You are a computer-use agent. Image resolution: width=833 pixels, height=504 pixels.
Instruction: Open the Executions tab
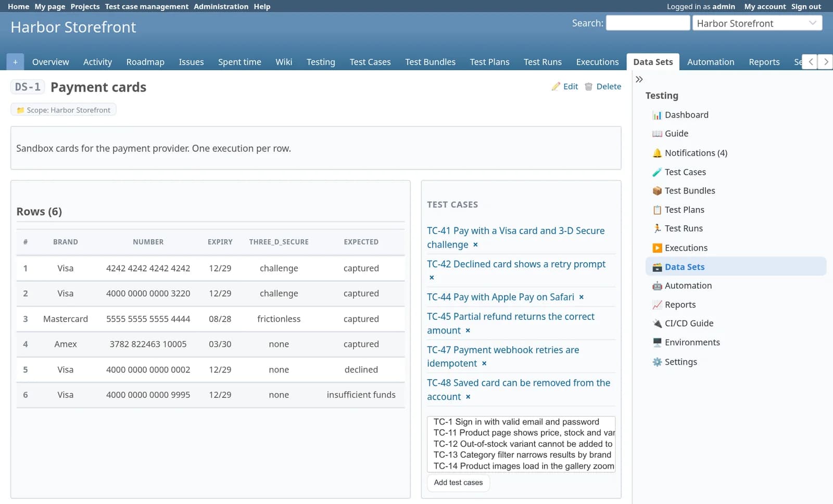click(x=597, y=62)
